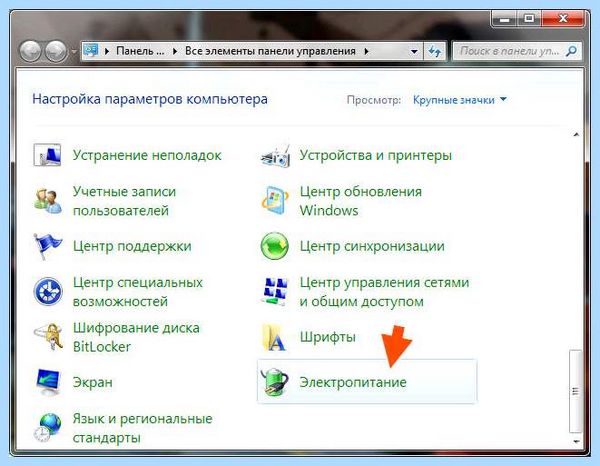Expand the arrow before Панель ...
The height and width of the screenshot is (466, 600).
pyautogui.click(x=107, y=51)
